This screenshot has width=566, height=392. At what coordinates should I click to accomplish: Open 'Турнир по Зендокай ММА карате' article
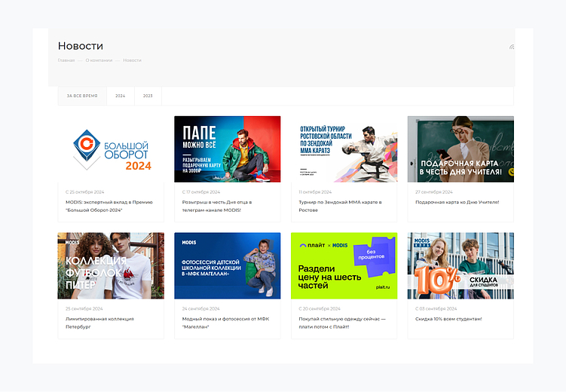click(x=340, y=206)
